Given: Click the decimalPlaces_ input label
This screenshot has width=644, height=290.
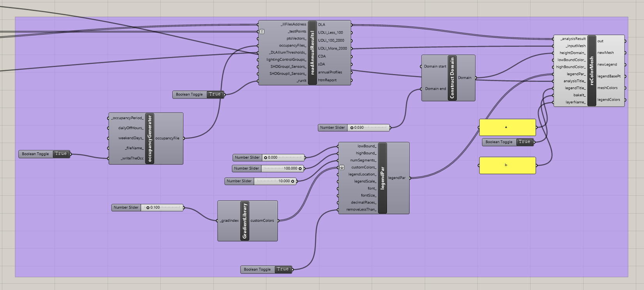Looking at the screenshot, I should (x=364, y=202).
